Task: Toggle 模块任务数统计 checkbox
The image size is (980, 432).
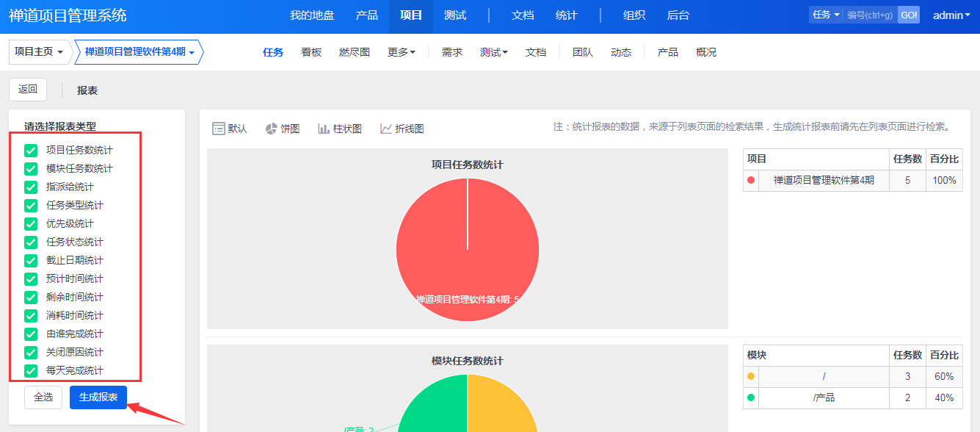Action: (x=31, y=168)
